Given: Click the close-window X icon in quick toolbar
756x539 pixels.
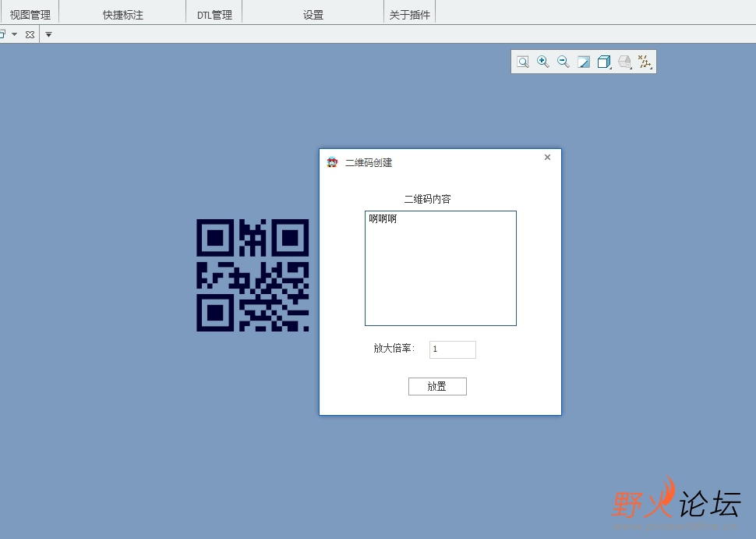Looking at the screenshot, I should [30, 34].
